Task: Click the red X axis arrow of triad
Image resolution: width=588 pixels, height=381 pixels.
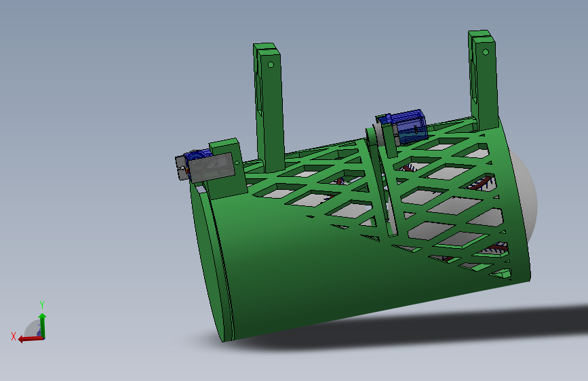Action: tap(30, 339)
